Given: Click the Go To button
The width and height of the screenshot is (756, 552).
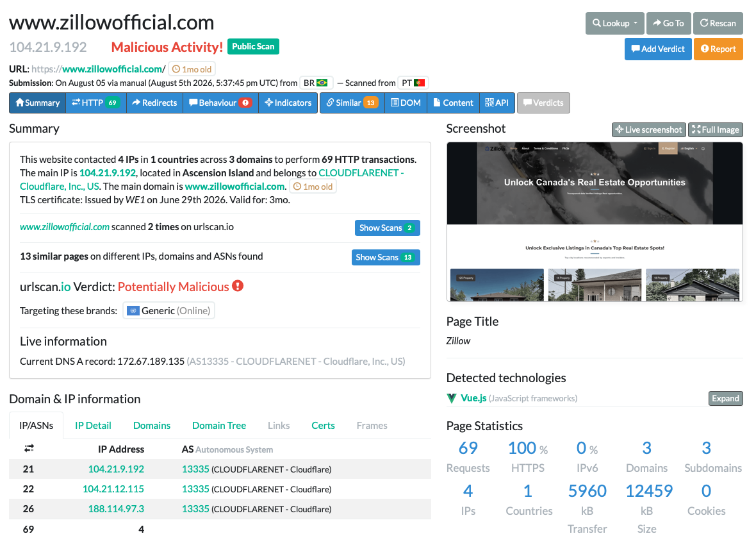Looking at the screenshot, I should 669,23.
